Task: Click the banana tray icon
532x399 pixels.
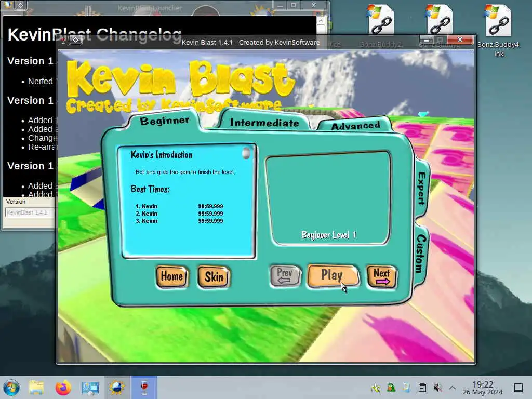Action: coord(376,388)
